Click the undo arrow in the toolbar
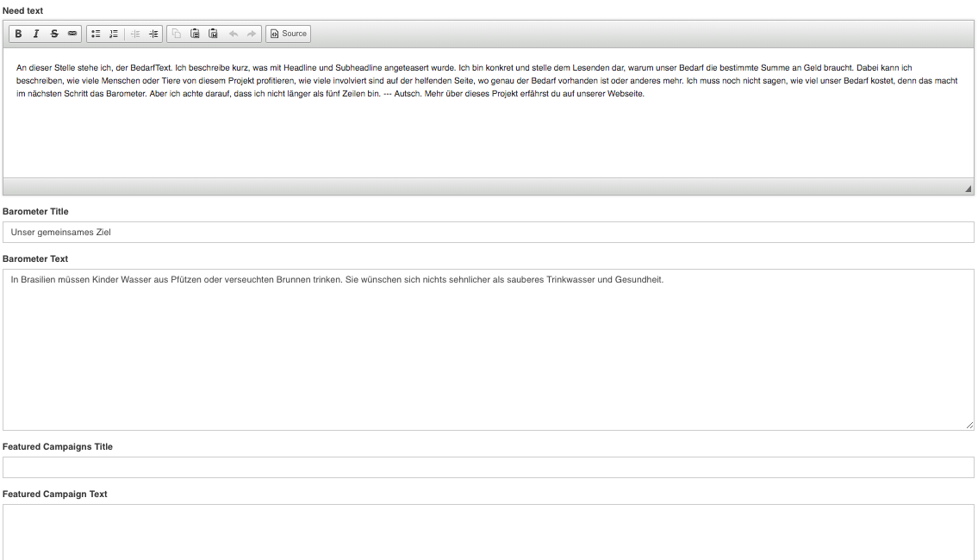978x560 pixels. 234,34
